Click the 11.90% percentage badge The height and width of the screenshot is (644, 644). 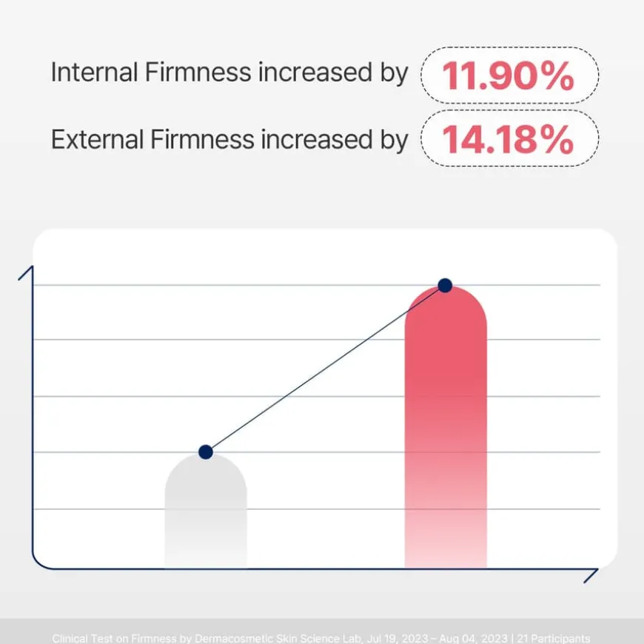(509, 75)
